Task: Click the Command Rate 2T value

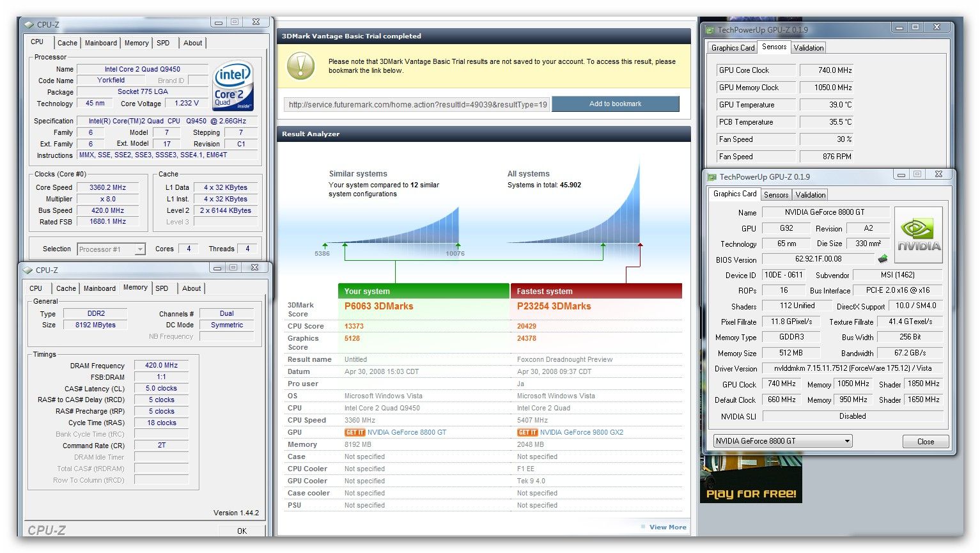Action: pyautogui.click(x=161, y=446)
